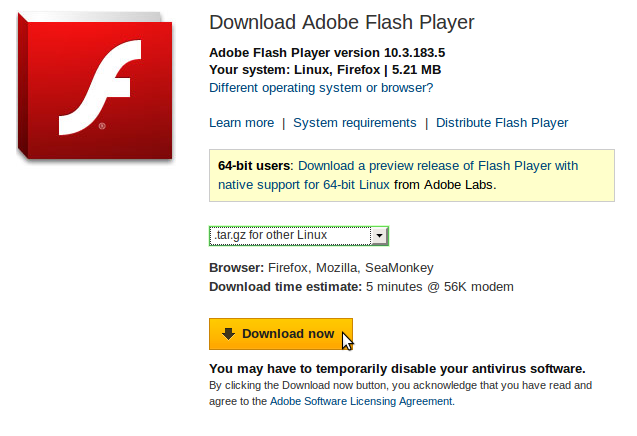
Task: Open the Adobe Software Licensing Agreement link
Action: (x=361, y=401)
